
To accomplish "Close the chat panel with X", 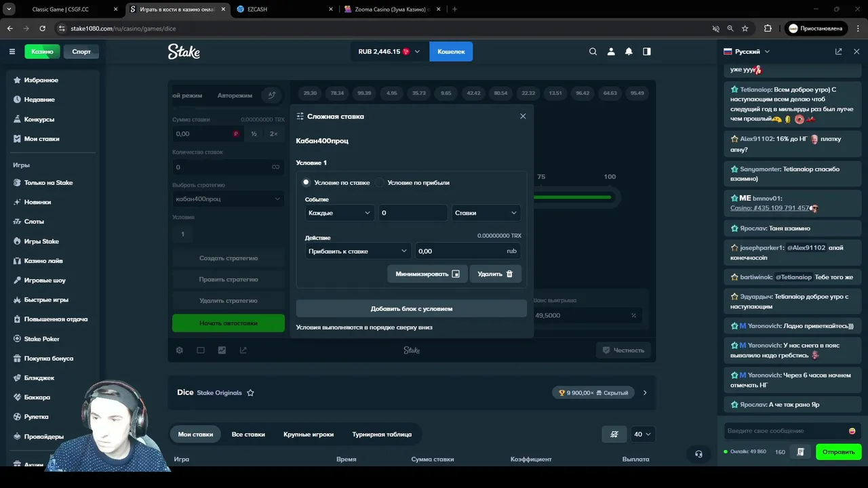I will tap(856, 52).
